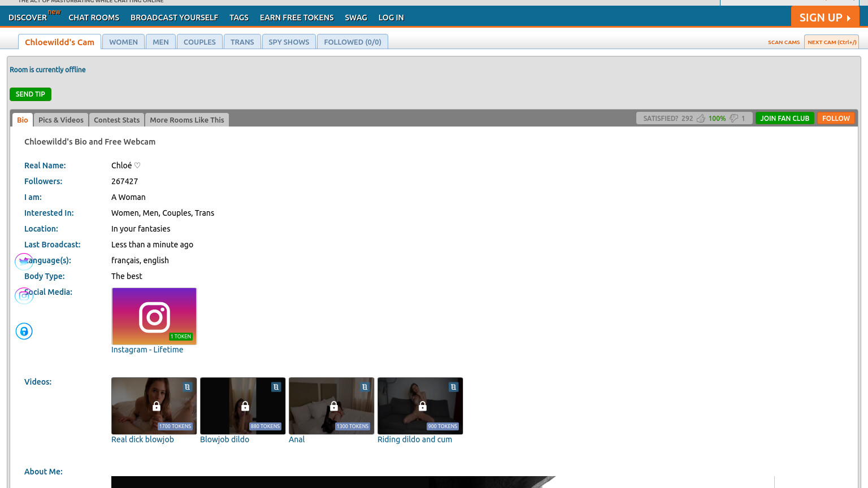
Task: Click the blue lock circle icon
Action: (x=24, y=331)
